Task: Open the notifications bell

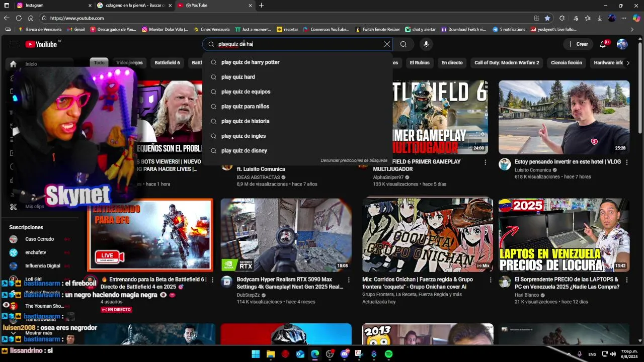Action: (603, 44)
